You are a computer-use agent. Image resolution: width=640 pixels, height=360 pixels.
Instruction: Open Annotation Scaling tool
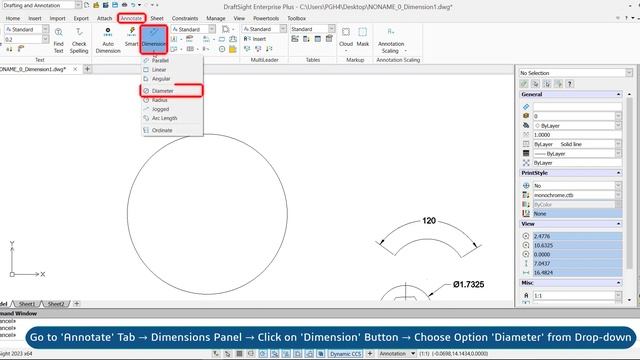click(391, 40)
